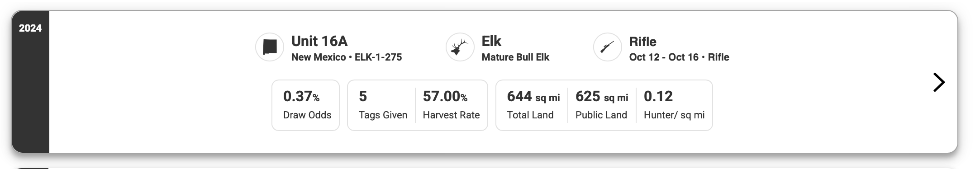Open the next hunt card below

coord(484,168)
